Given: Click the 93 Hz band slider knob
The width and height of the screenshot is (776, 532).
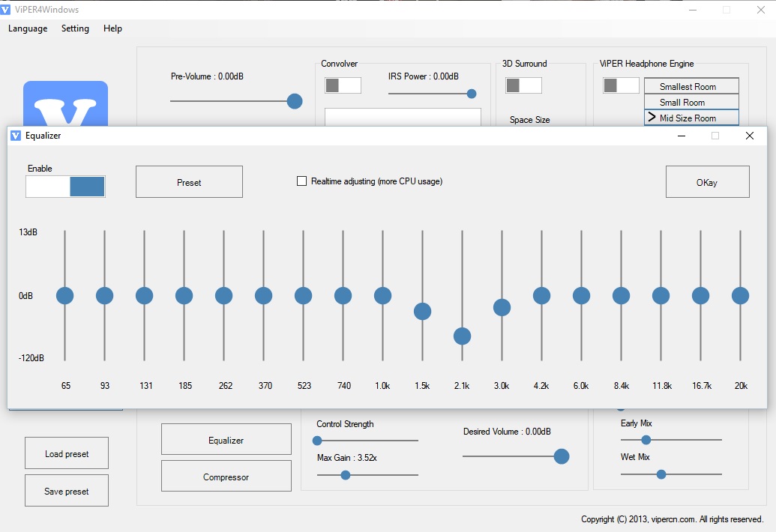Looking at the screenshot, I should (104, 296).
